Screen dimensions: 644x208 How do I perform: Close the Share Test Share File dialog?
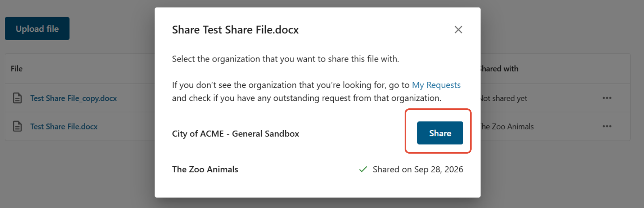458,30
